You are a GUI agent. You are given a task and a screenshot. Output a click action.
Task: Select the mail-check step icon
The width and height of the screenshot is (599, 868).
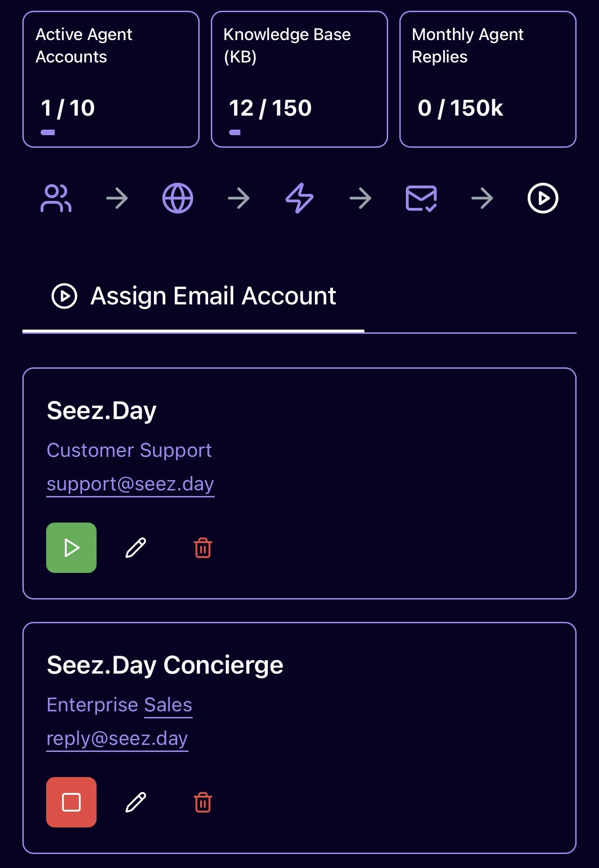[421, 199]
